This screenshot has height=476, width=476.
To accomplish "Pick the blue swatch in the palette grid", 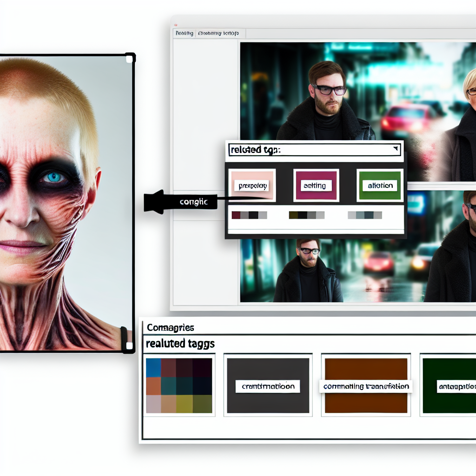I will coord(153,367).
